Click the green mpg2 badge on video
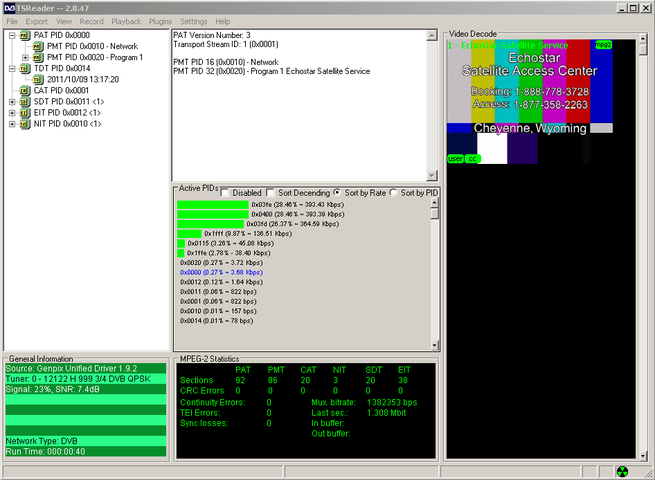This screenshot has height=480, width=655. point(603,45)
